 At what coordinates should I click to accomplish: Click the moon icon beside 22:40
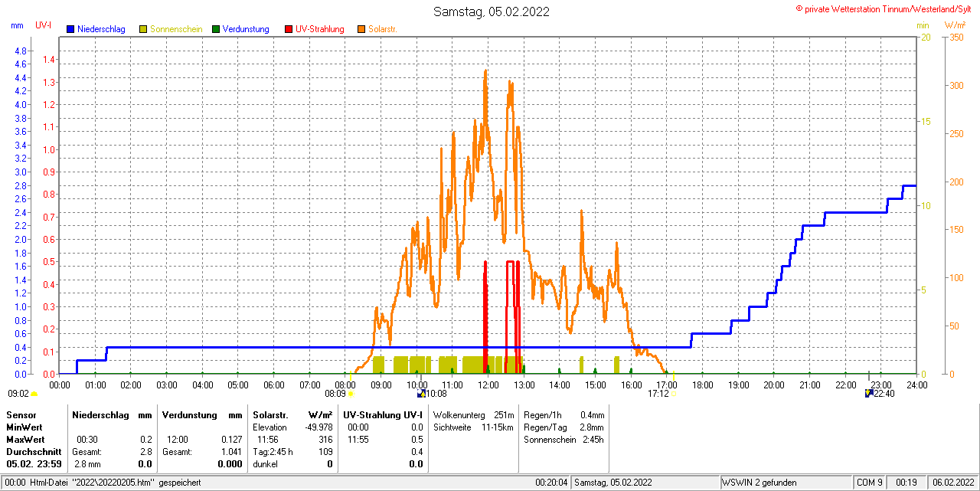(x=868, y=394)
